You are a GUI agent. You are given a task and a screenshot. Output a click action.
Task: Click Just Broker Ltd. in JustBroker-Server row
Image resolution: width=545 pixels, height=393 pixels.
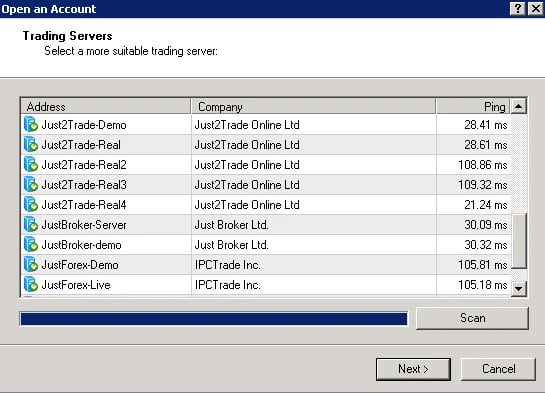(231, 225)
